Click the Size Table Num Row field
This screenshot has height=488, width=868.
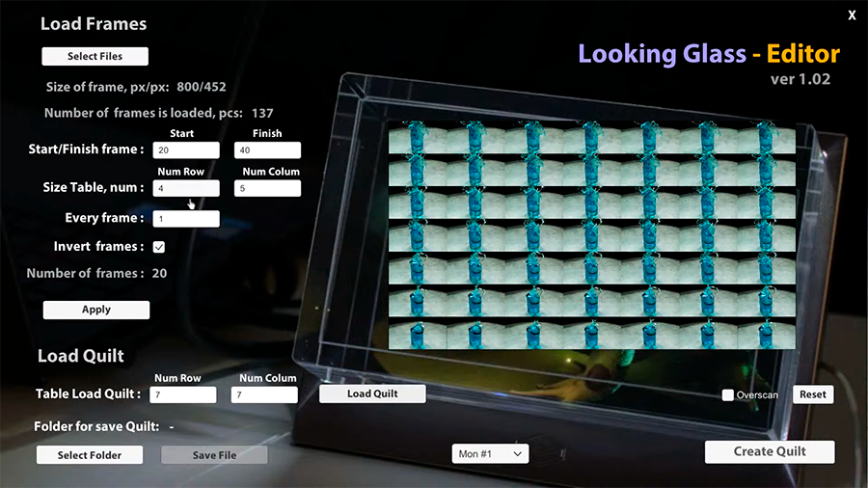point(185,189)
